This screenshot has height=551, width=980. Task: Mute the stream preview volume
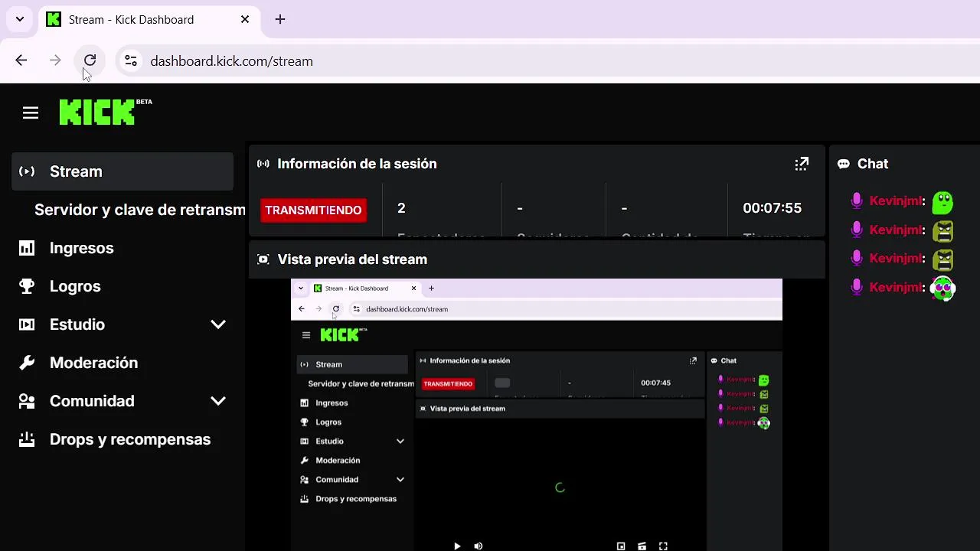tap(479, 546)
